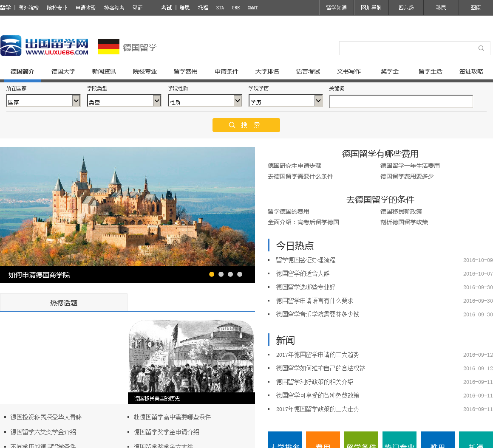Open the 德国移民美国的历史 thumbnail image
This screenshot has height=448, width=493.
pos(191,357)
